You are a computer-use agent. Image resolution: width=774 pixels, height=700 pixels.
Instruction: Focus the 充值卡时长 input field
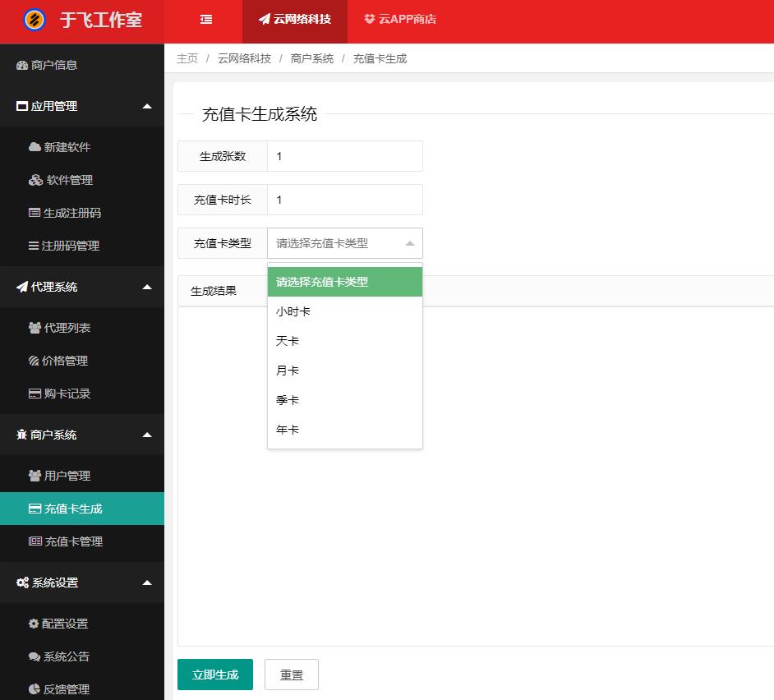[344, 200]
